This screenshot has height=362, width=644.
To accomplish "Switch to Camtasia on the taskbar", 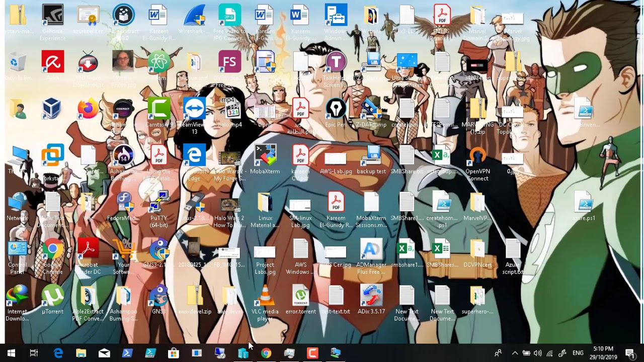I will pos(312,353).
